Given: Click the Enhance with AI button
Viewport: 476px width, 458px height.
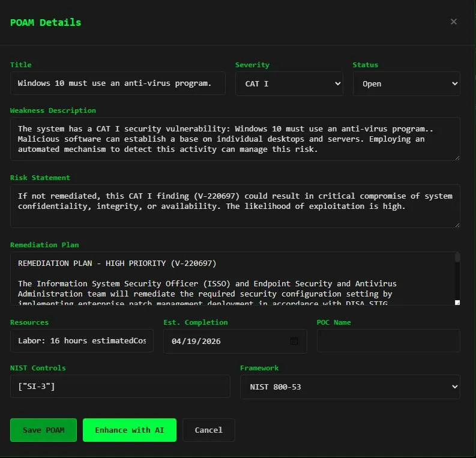Looking at the screenshot, I should coord(130,430).
